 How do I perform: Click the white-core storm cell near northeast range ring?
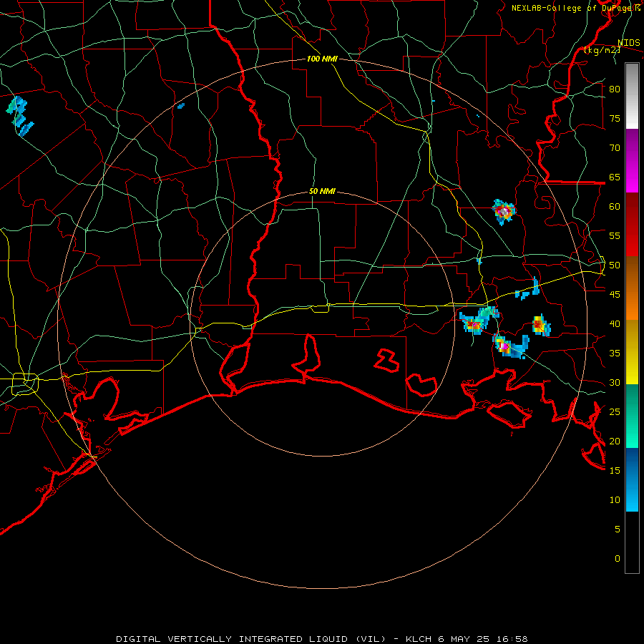(x=504, y=212)
